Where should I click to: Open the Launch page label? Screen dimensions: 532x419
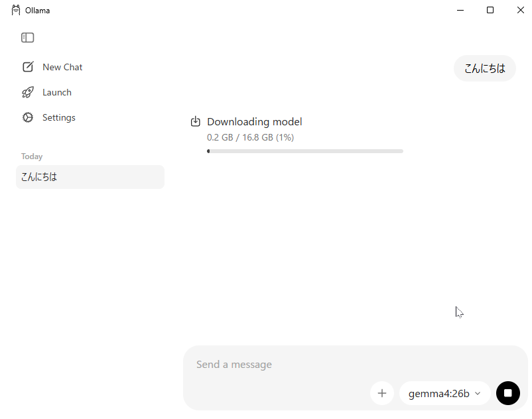pos(57,92)
